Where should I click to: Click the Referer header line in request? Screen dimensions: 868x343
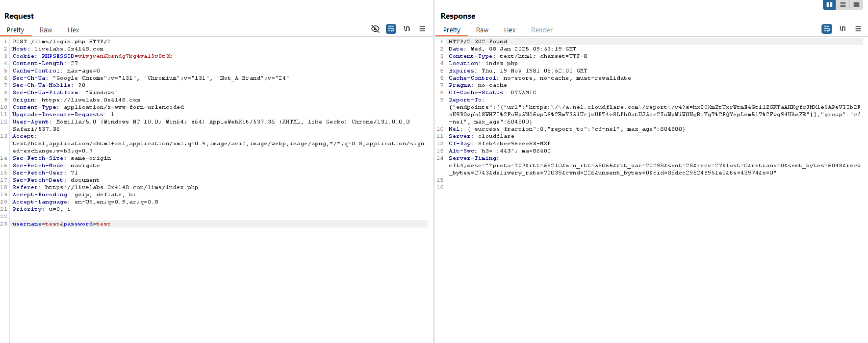point(105,187)
